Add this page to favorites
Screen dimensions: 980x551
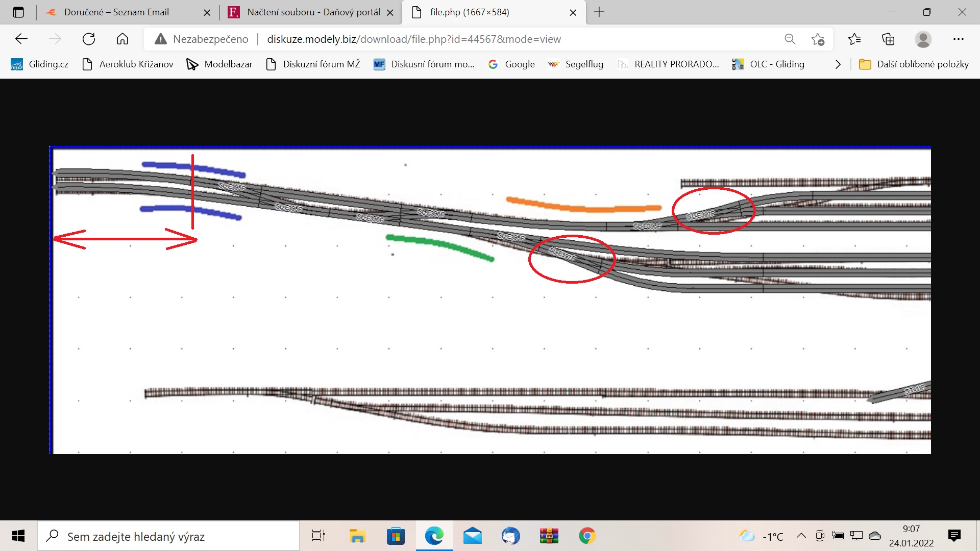(818, 39)
